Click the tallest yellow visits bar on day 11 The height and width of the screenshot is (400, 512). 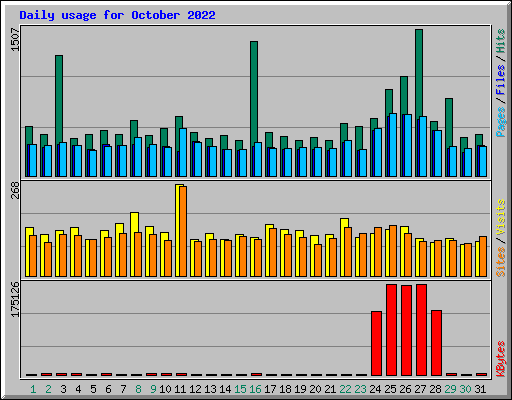pyautogui.click(x=179, y=230)
